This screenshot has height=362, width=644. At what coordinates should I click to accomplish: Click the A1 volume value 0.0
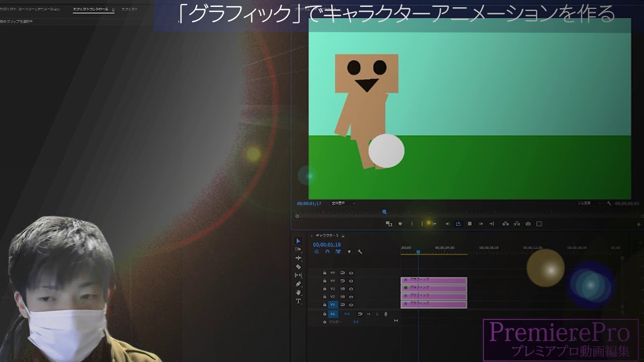point(347,314)
